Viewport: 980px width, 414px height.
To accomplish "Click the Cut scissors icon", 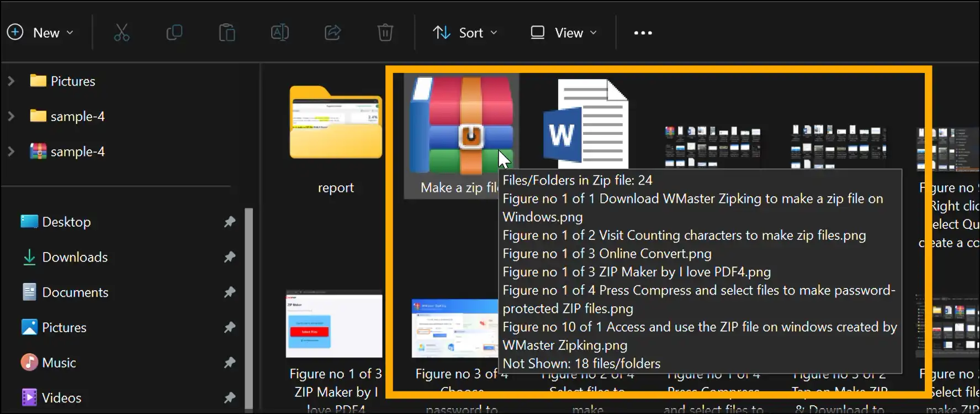I will pyautogui.click(x=121, y=33).
